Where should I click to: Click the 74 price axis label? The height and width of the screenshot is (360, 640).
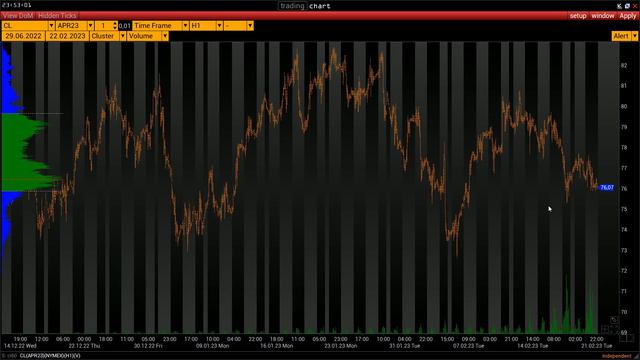pos(624,229)
